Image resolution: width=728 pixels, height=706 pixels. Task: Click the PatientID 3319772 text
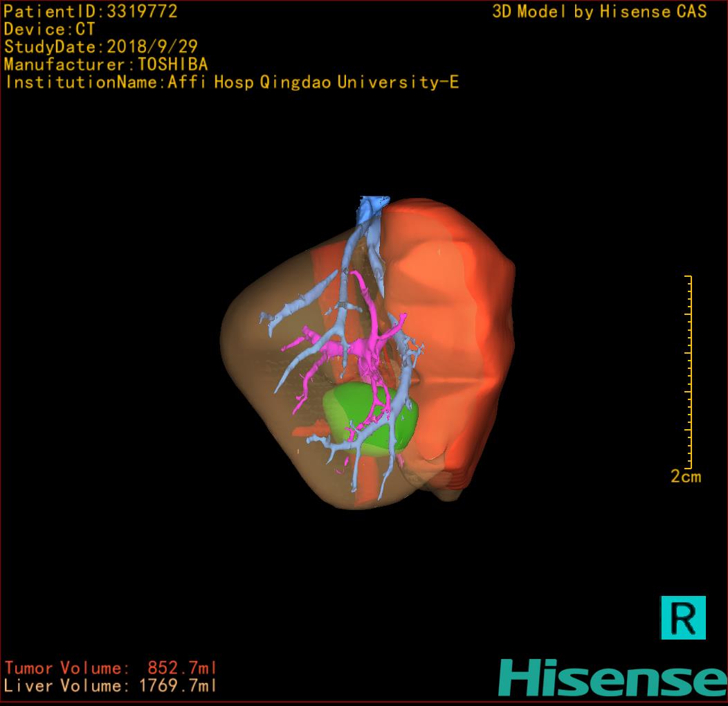click(91, 12)
